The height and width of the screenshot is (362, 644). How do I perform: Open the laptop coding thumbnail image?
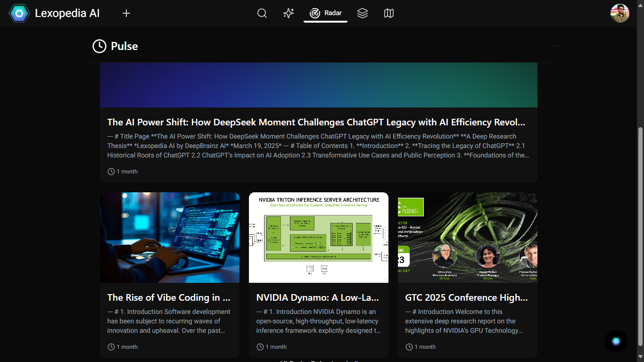click(x=170, y=238)
